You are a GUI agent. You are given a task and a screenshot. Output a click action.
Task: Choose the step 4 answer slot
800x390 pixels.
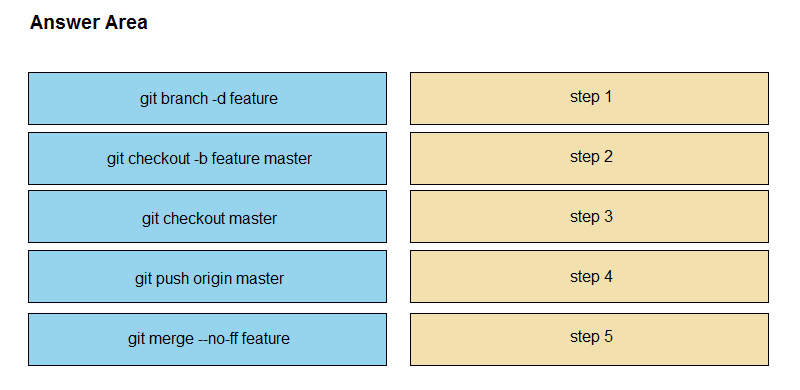(x=589, y=277)
